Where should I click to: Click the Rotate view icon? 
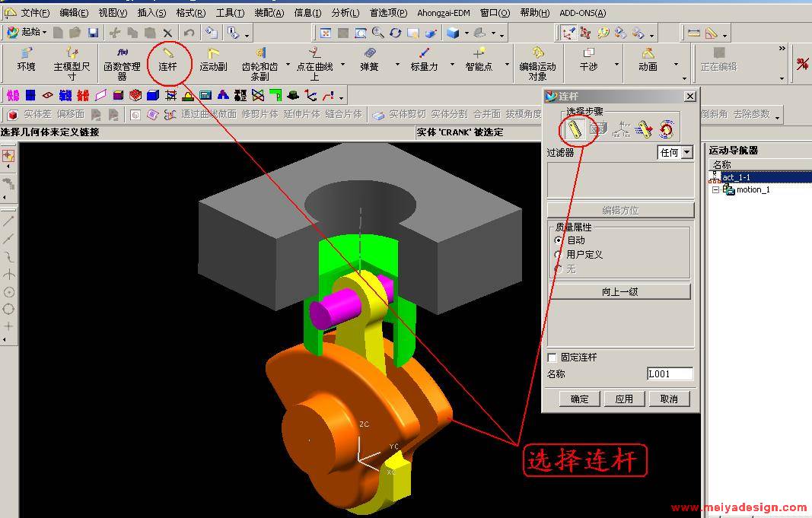coord(396,33)
